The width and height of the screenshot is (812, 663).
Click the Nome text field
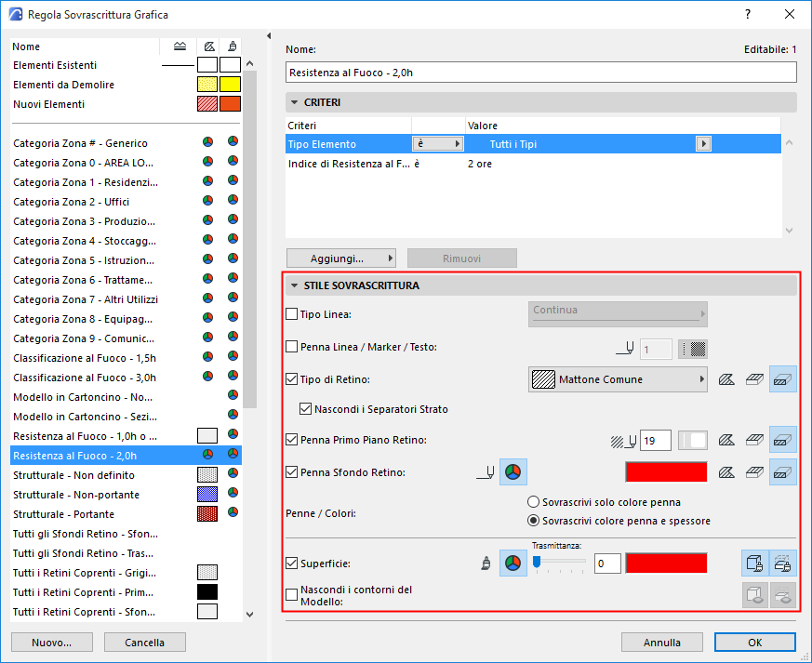(541, 73)
